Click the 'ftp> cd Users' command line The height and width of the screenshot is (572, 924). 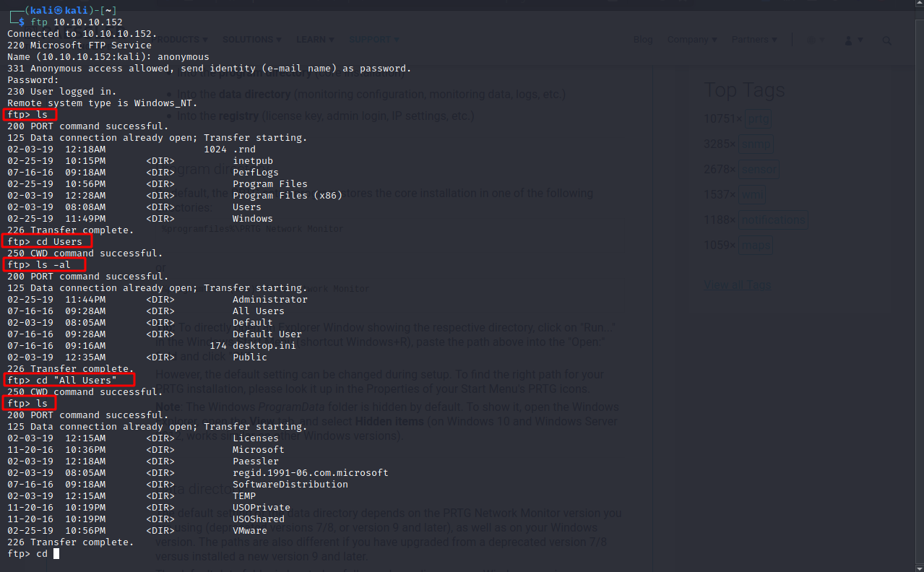tap(45, 242)
